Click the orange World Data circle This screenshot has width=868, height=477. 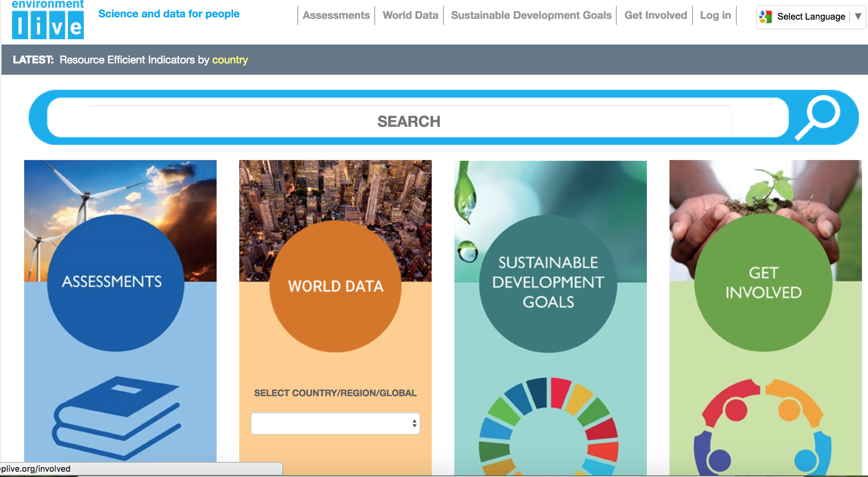click(x=336, y=286)
